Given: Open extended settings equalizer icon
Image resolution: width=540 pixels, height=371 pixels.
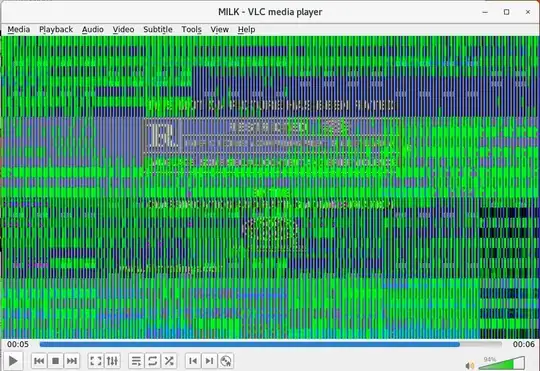Looking at the screenshot, I should coord(112,361).
